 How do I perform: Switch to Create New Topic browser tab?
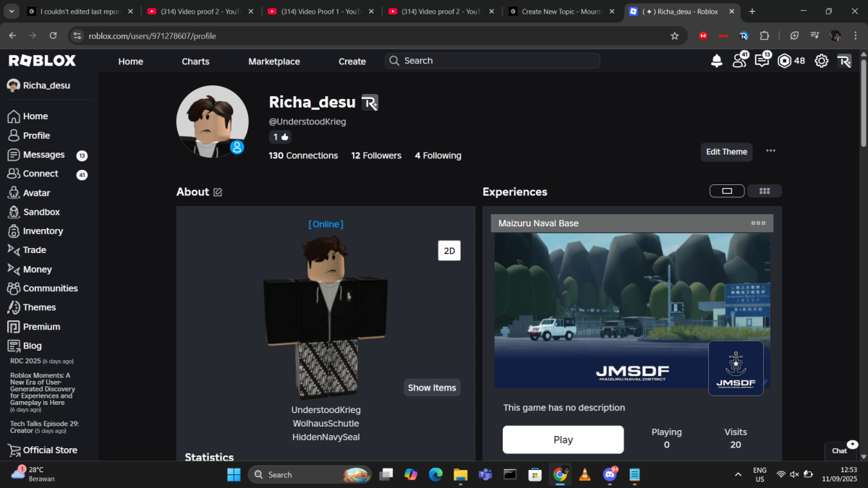coord(556,12)
